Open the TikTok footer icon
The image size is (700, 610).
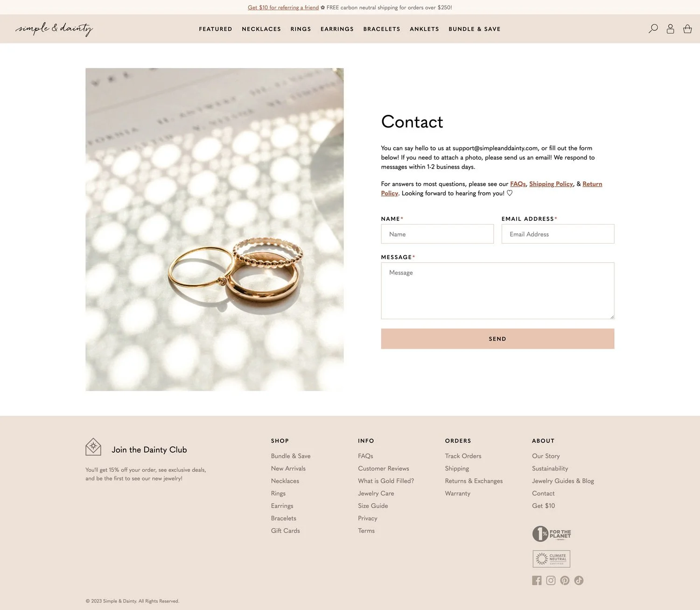tap(579, 580)
